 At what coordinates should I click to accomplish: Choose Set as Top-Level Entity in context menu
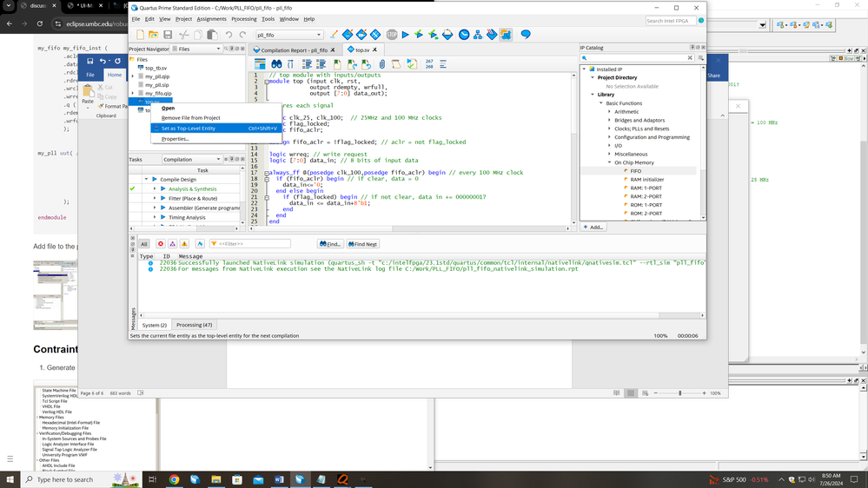point(189,129)
